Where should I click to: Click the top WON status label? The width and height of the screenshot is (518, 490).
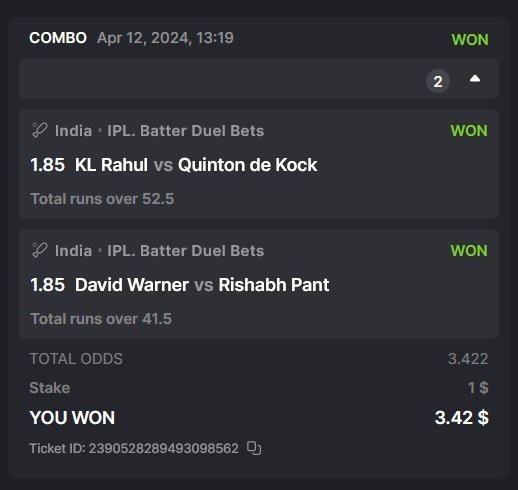coord(470,40)
